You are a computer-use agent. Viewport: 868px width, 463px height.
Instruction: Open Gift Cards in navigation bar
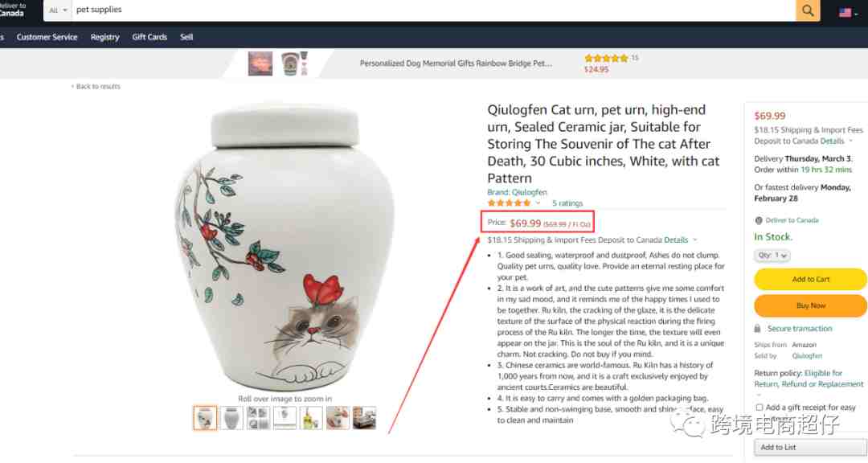(x=149, y=37)
